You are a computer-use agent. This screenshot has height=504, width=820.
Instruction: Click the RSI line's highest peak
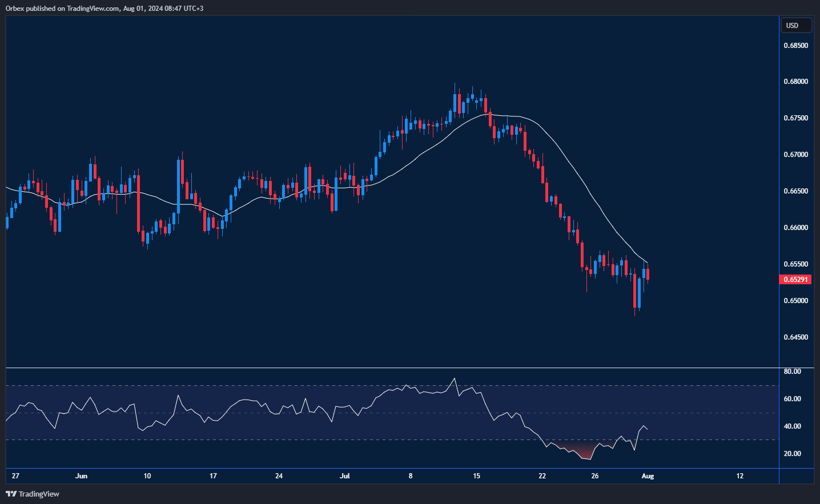[x=455, y=378]
